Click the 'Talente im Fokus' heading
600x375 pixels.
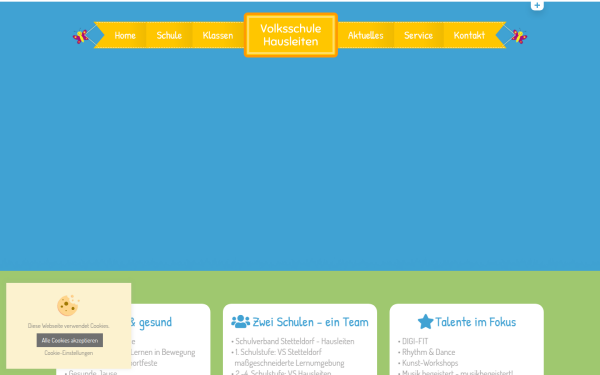click(x=475, y=322)
